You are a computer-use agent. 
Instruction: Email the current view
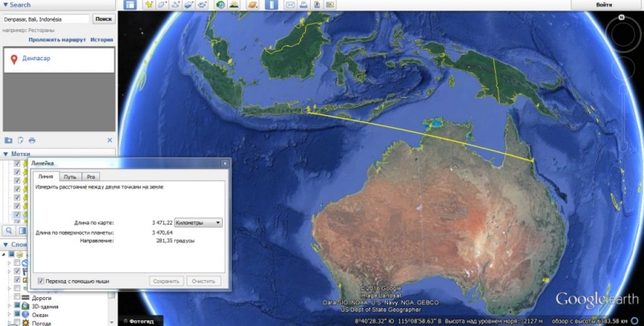click(x=290, y=5)
